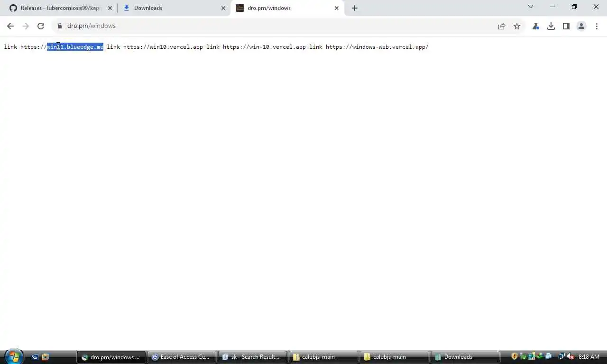The width and height of the screenshot is (607, 364).
Task: Restore down the Chrome window
Action: pos(574,7)
